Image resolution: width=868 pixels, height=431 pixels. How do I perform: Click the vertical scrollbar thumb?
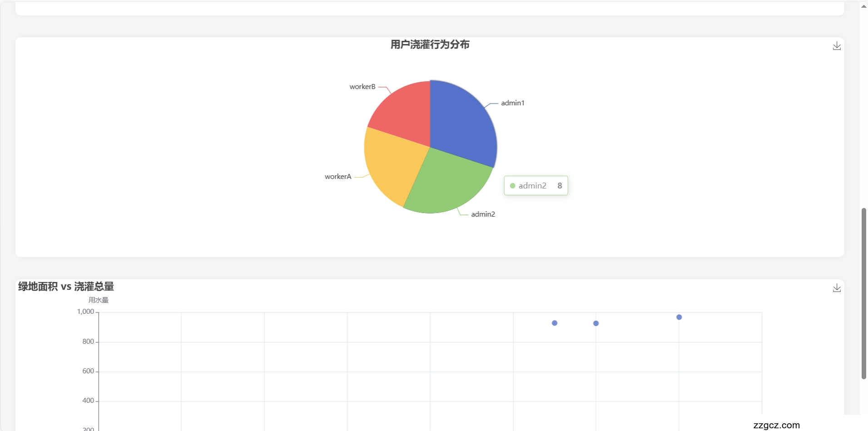863,293
